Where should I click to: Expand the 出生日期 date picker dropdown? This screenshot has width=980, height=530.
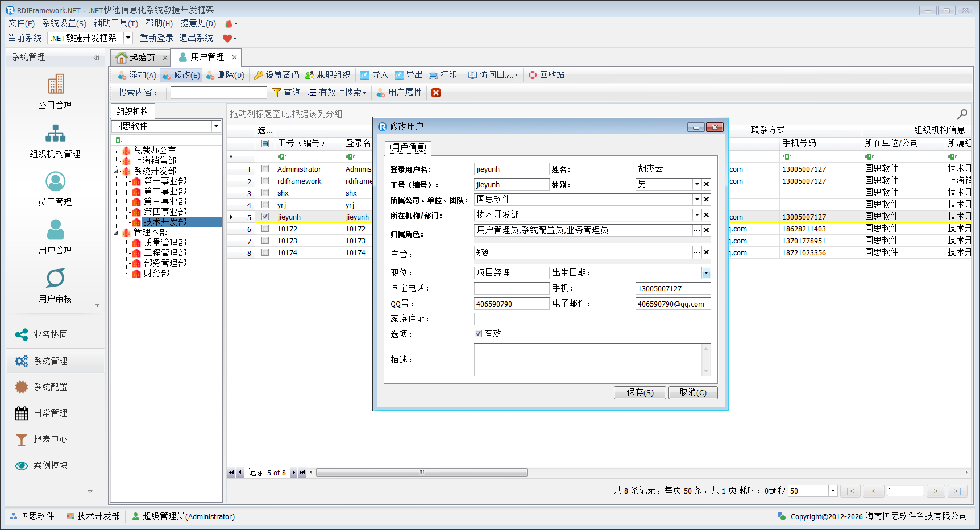705,273
